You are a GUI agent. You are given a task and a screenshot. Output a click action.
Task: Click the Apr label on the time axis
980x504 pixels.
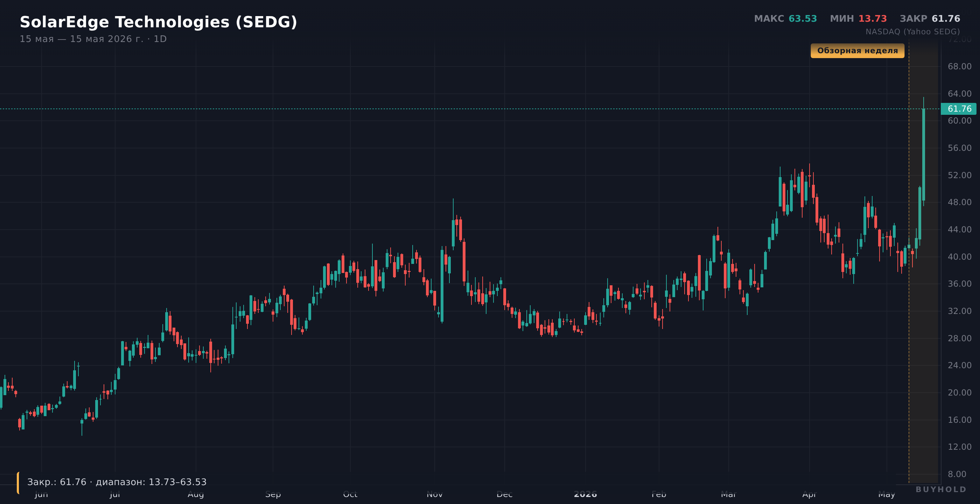pos(809,494)
